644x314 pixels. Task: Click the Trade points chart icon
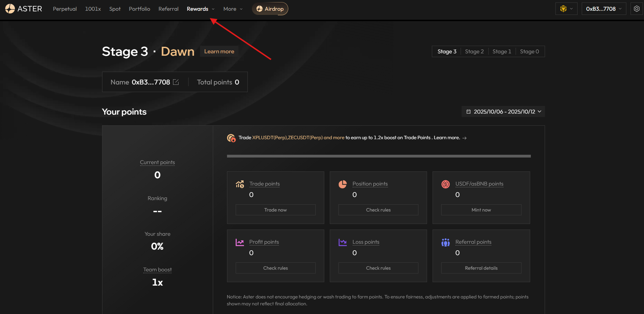tap(240, 184)
